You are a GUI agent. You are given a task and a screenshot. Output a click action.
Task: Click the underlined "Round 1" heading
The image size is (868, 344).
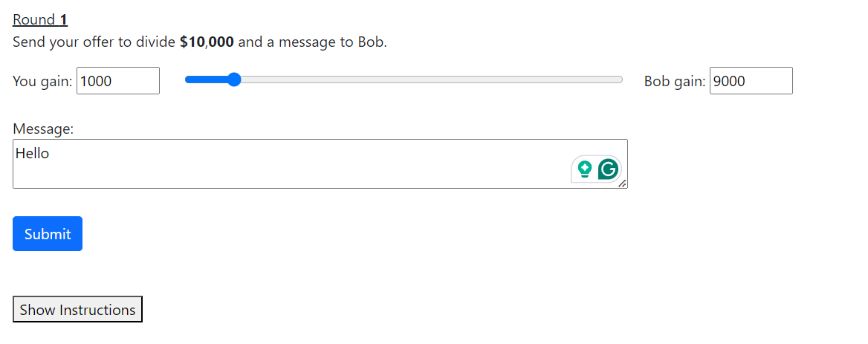40,19
